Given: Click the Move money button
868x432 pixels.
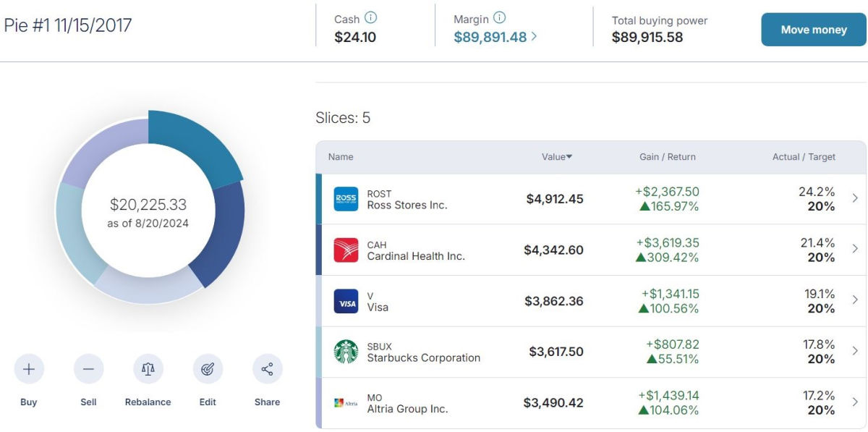Looking at the screenshot, I should (814, 30).
